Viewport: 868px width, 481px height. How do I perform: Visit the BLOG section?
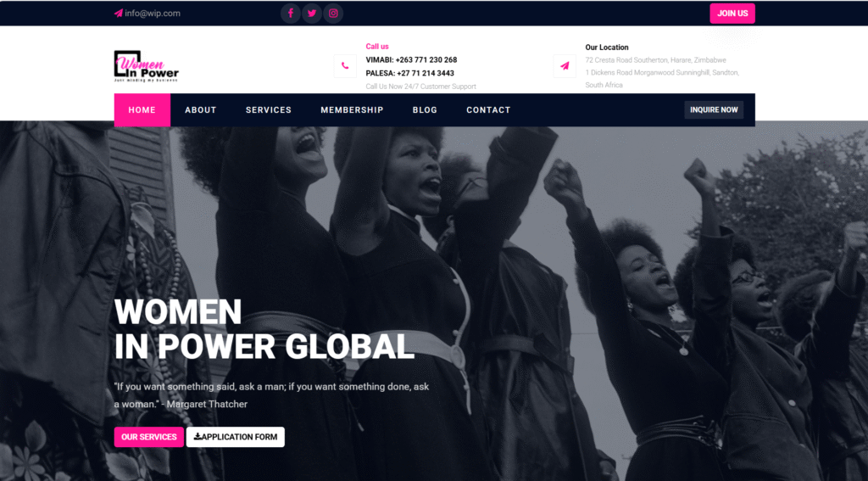point(425,109)
